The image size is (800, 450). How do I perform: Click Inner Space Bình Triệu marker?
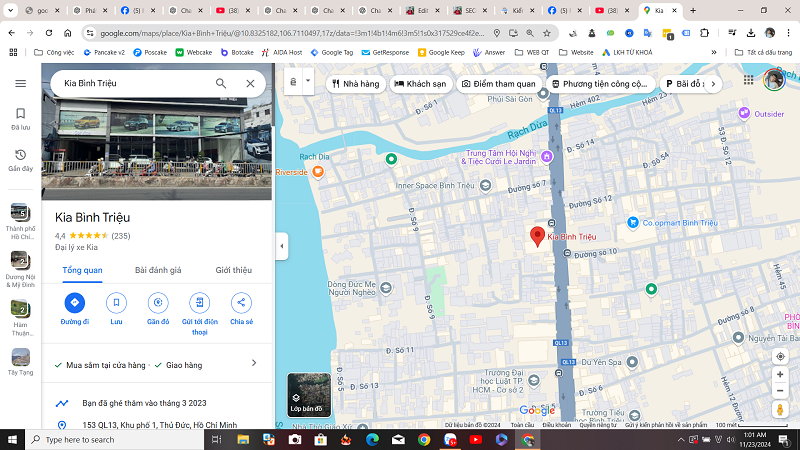[x=485, y=185]
